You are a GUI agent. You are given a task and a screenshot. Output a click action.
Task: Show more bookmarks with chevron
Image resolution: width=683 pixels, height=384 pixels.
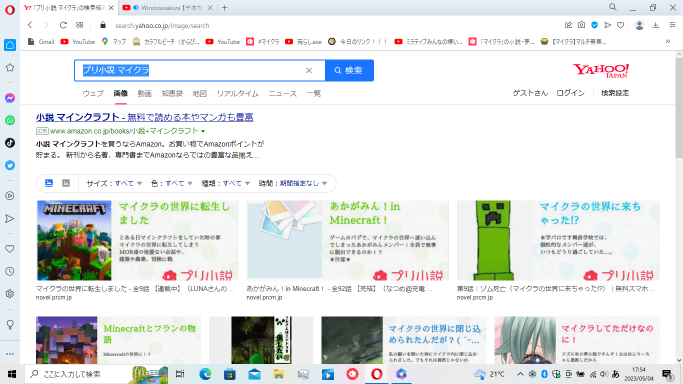[668, 42]
